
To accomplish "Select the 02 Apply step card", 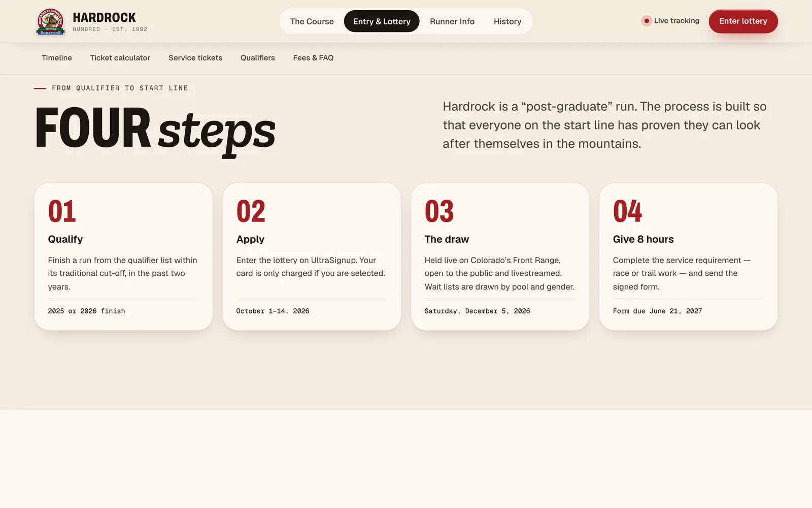I will (x=312, y=257).
